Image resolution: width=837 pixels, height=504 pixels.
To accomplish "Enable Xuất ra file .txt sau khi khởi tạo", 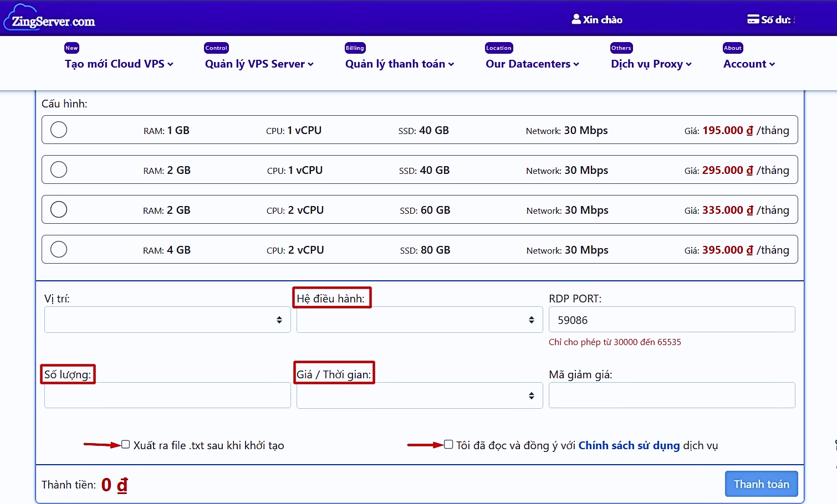I will [126, 444].
